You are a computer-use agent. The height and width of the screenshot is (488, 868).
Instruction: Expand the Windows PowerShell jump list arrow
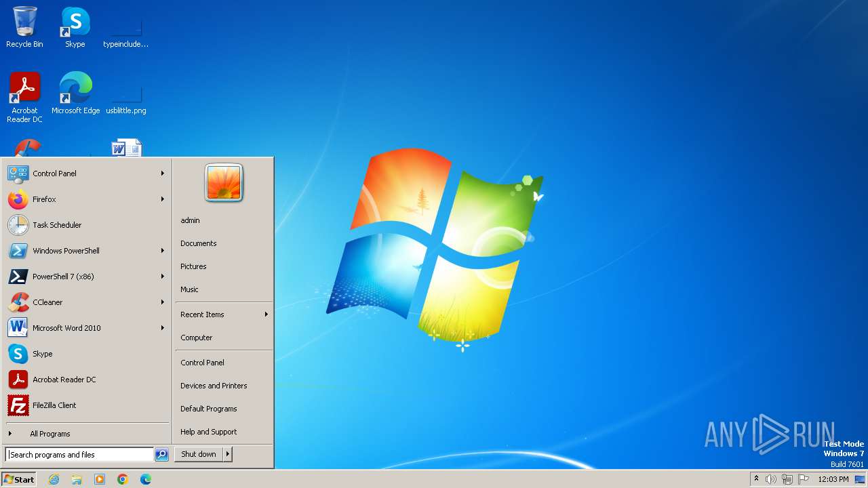click(163, 251)
